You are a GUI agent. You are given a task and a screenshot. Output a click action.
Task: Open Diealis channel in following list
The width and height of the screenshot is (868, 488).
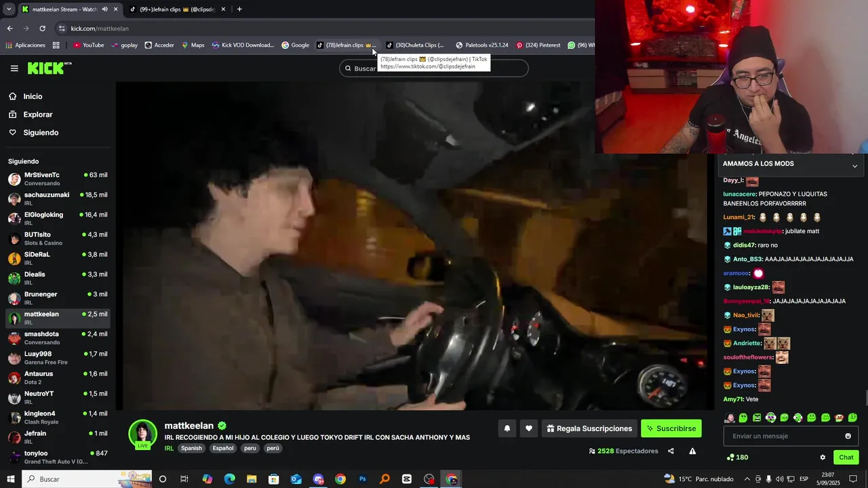[58, 278]
